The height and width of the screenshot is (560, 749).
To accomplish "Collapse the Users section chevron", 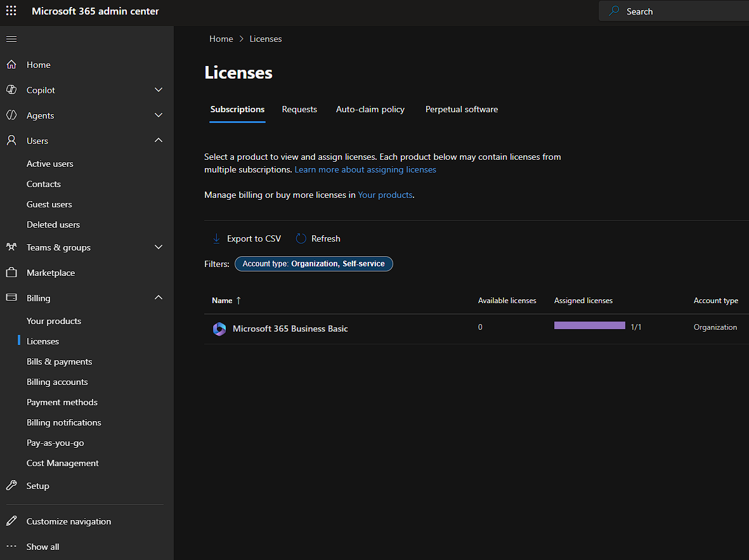I will 159,140.
